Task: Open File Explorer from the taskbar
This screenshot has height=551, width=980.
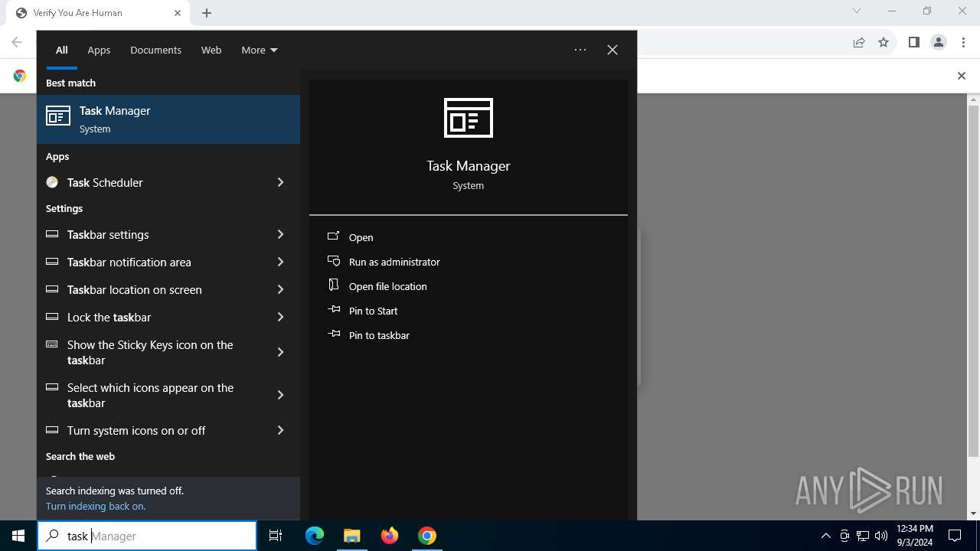Action: [351, 536]
